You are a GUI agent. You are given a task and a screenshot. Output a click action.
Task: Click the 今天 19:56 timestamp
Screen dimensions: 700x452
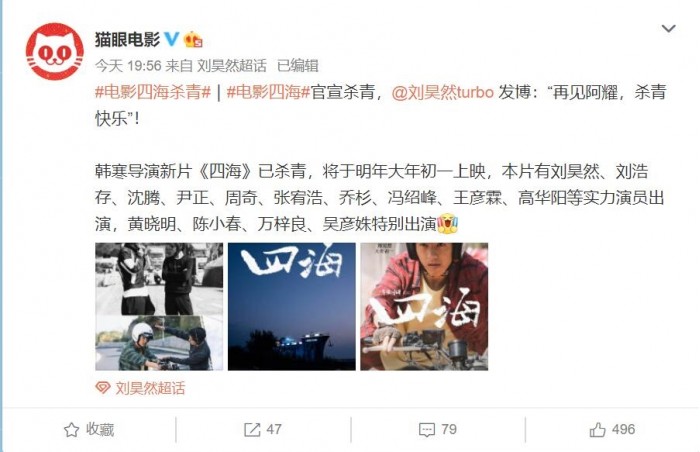coord(128,66)
